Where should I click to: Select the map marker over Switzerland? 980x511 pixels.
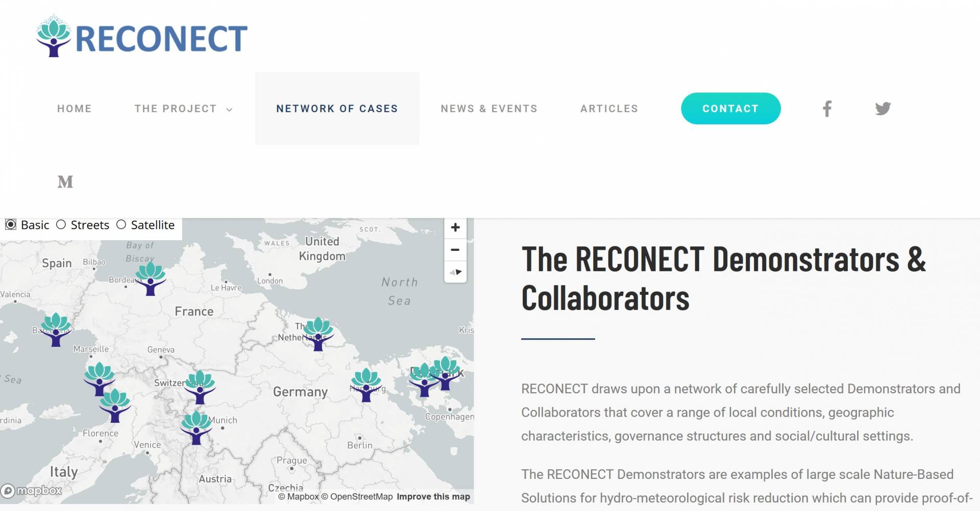pos(200,387)
